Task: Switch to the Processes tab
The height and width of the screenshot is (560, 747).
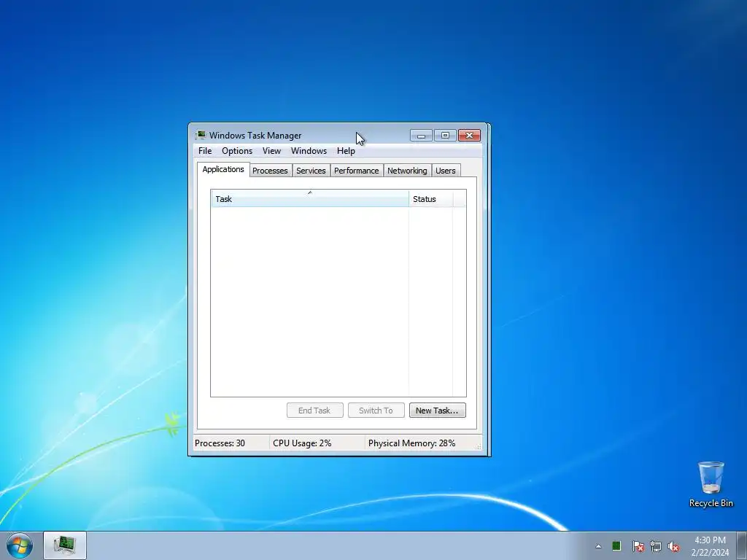Action: [270, 171]
